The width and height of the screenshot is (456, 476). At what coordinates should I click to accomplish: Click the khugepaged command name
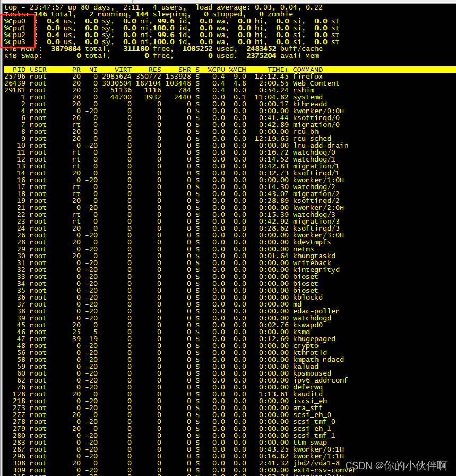(x=314, y=339)
